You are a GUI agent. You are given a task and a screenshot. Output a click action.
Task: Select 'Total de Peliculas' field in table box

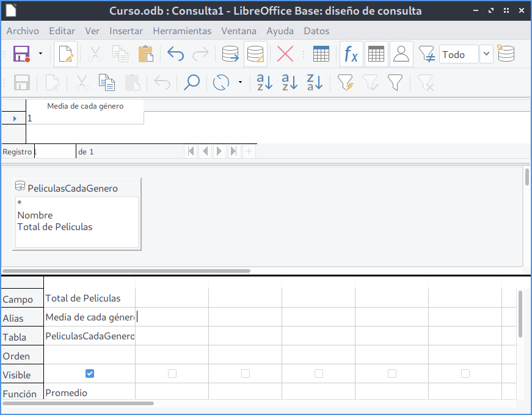pyautogui.click(x=54, y=227)
